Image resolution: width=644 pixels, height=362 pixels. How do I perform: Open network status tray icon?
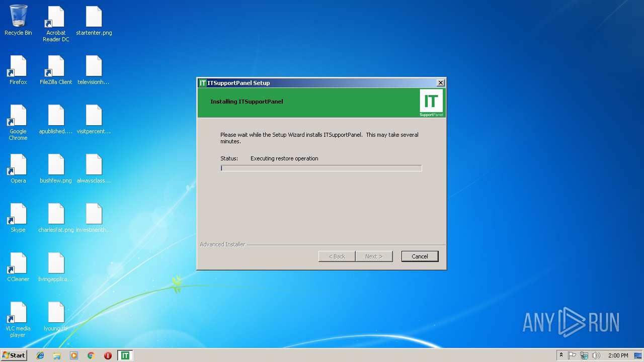click(584, 355)
